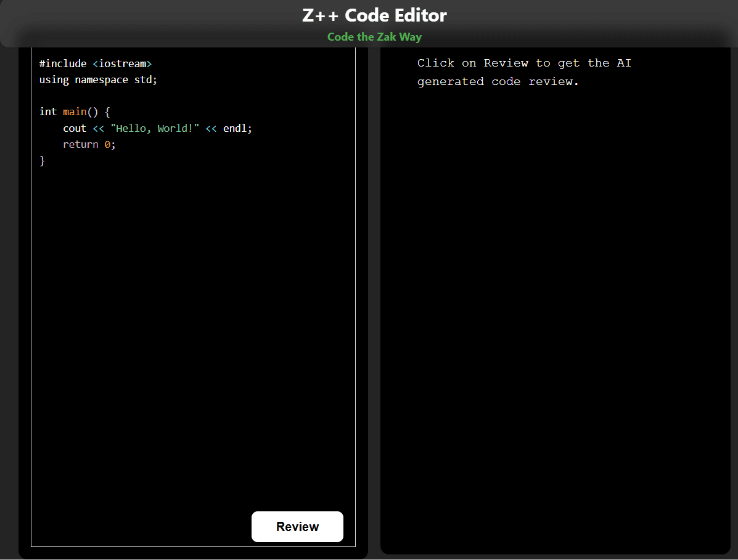The width and height of the screenshot is (738, 560).
Task: Click the iostream header name
Action: pyautogui.click(x=122, y=63)
